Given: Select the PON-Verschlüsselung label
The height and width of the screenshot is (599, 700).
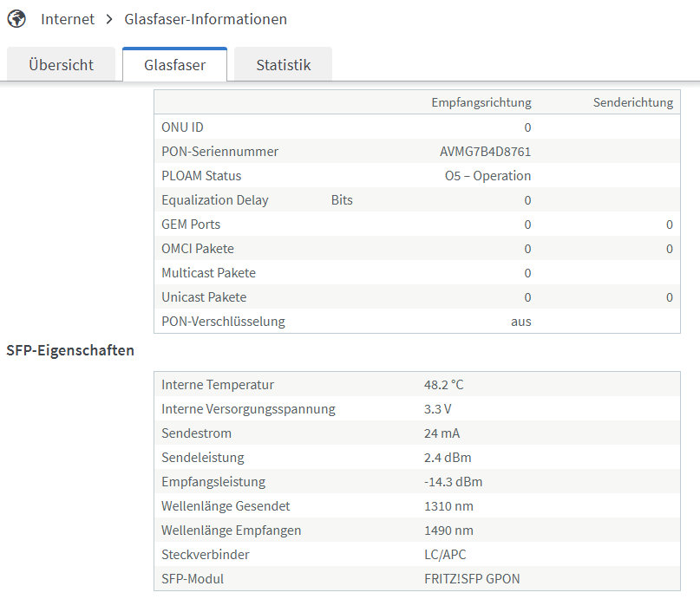Looking at the screenshot, I should (x=223, y=322).
